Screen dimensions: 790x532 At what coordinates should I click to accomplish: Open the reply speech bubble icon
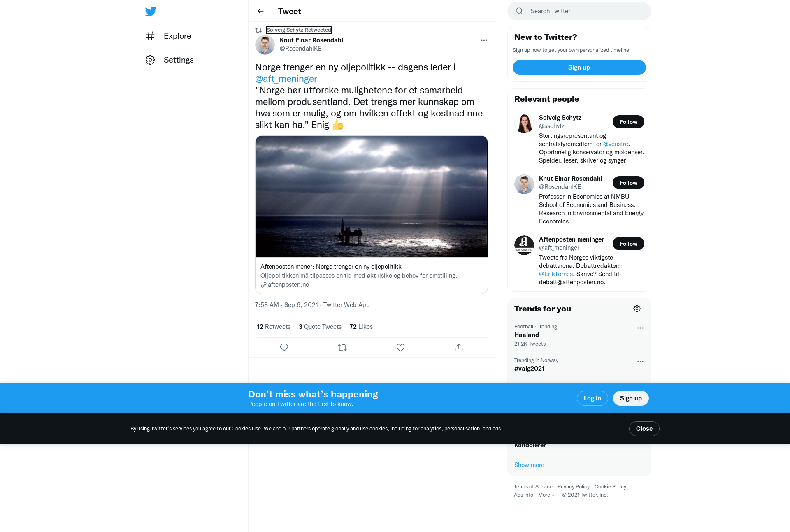click(x=284, y=348)
